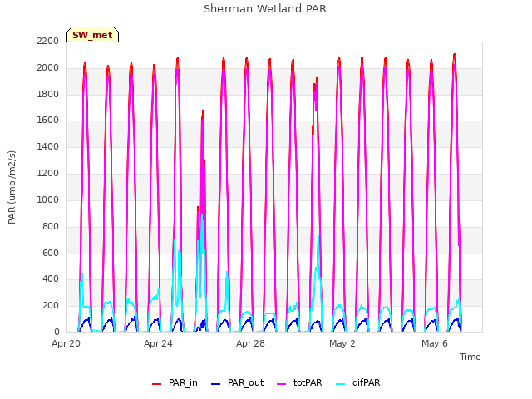Click the Apr 24 x-axis tick label

[x=158, y=343]
